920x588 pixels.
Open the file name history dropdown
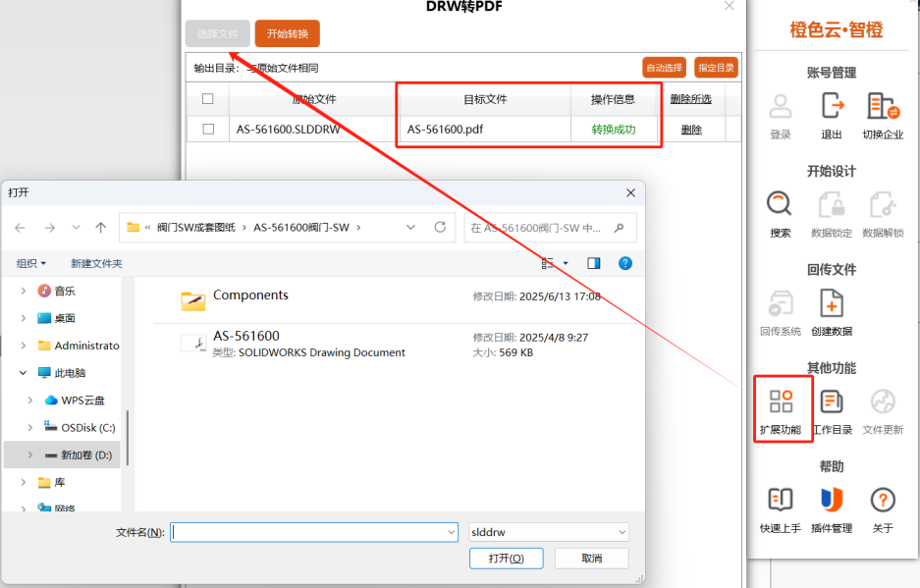[x=452, y=532]
